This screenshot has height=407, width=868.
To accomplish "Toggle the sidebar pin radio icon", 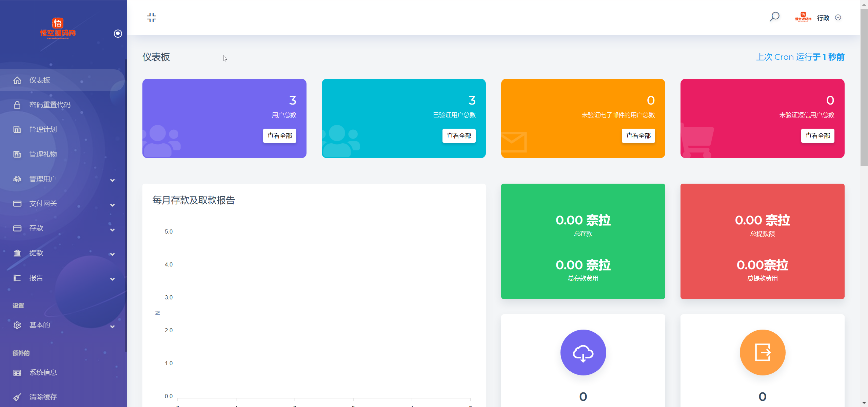I will click(x=118, y=33).
